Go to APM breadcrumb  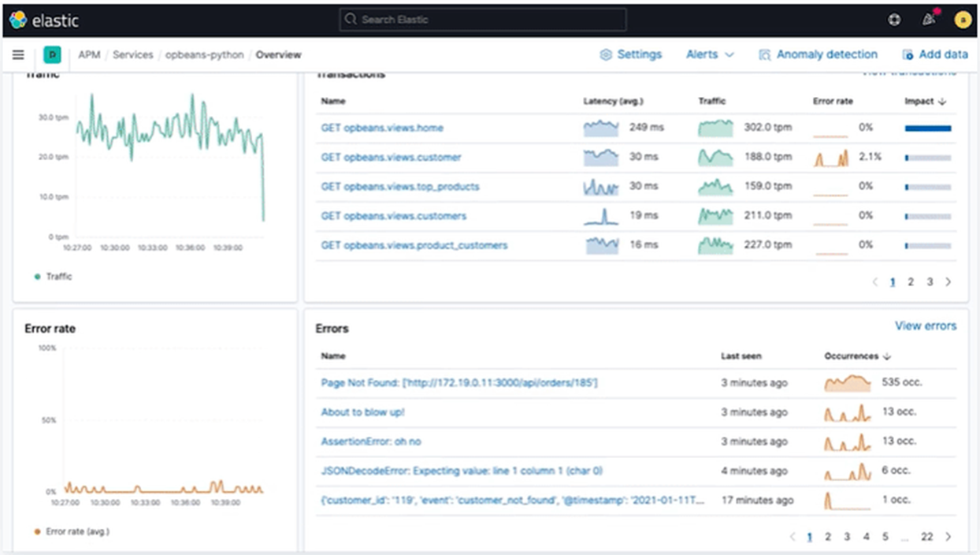[x=88, y=54]
